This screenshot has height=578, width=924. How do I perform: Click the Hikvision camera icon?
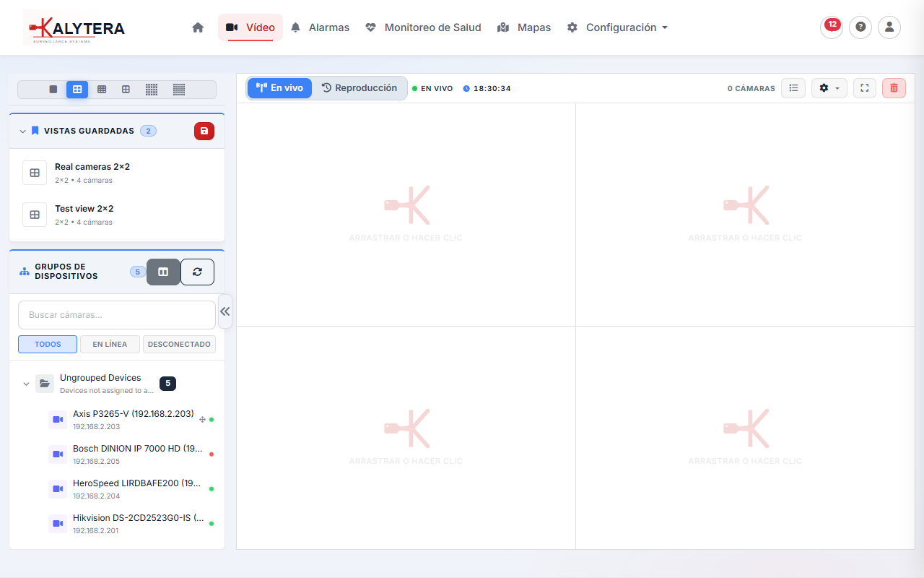point(58,524)
